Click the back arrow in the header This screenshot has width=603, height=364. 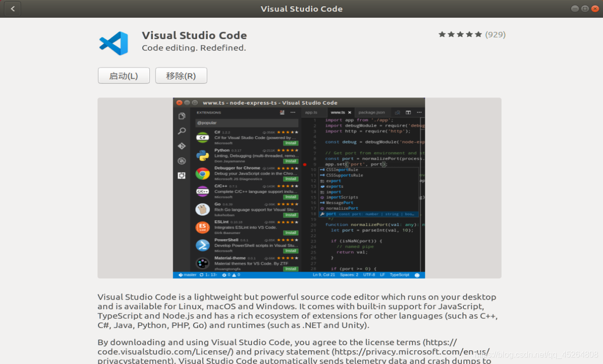pyautogui.click(x=12, y=9)
